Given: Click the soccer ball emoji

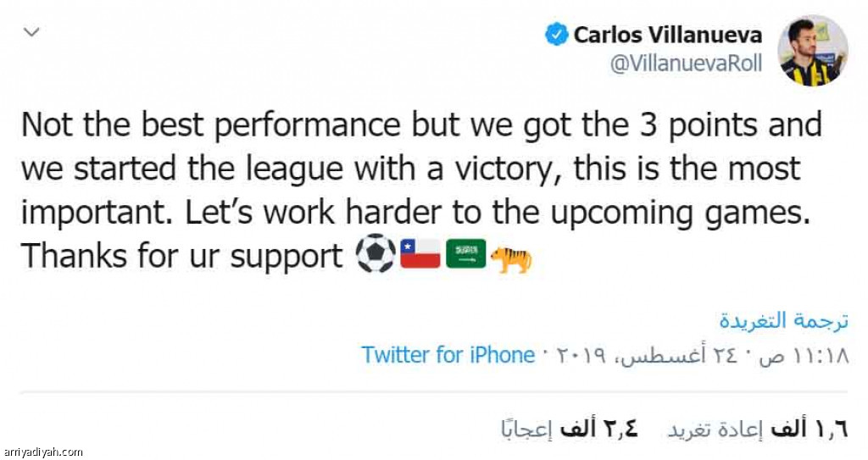Looking at the screenshot, I should coord(376,253).
